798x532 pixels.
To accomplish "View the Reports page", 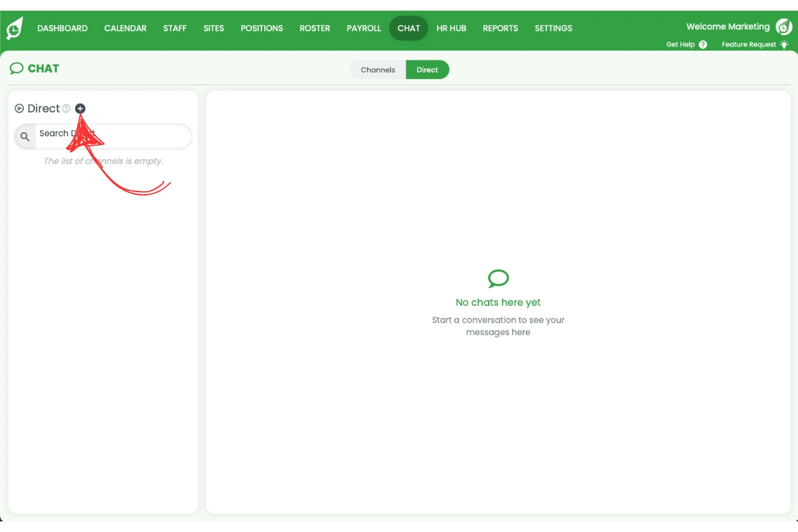I will 500,29.
